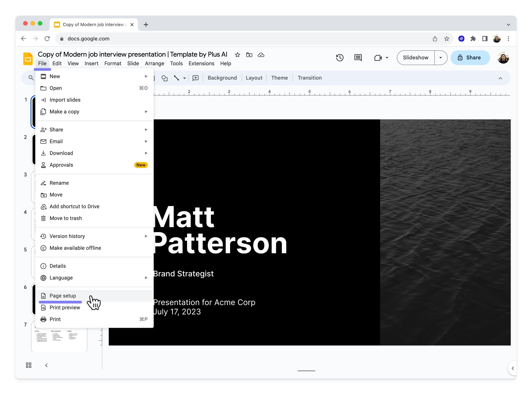Viewport: 532px width, 394px height.
Task: Choose Move to trash
Action: pos(94,218)
